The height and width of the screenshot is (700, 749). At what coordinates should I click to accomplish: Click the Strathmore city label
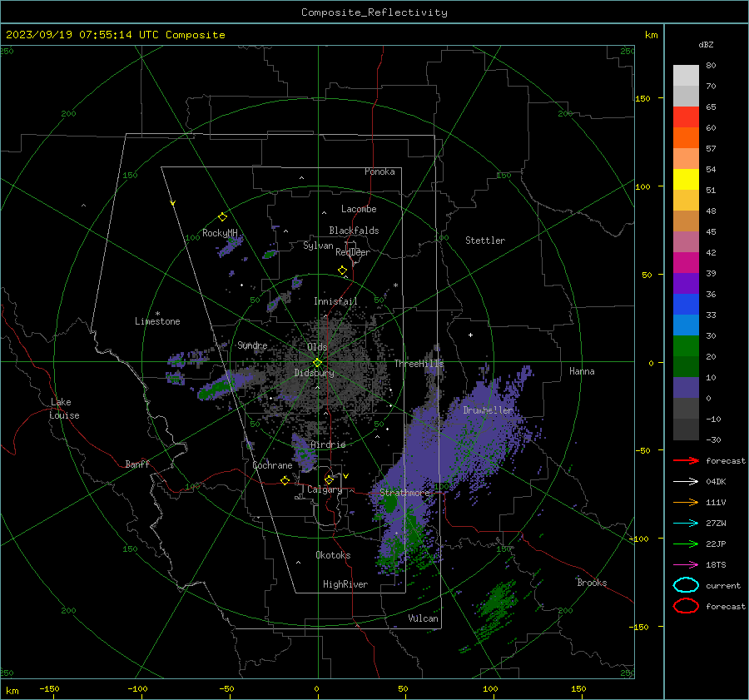[x=404, y=493]
